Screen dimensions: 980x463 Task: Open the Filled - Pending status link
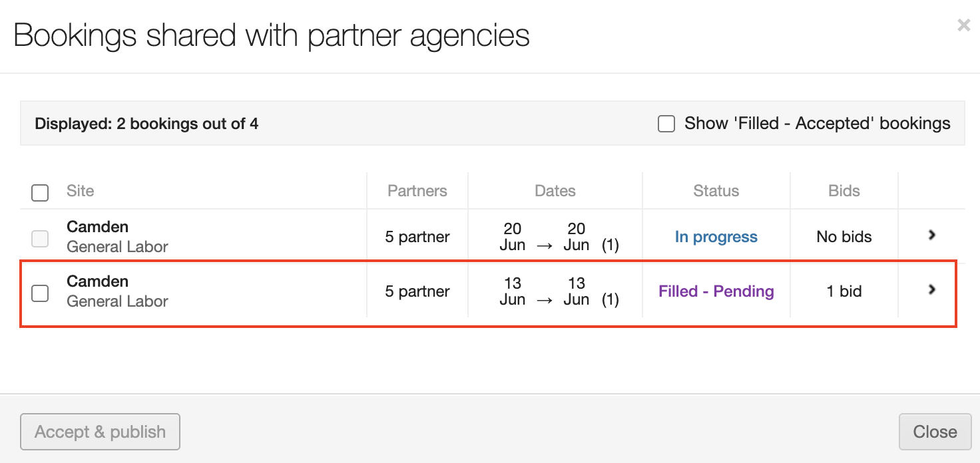coord(716,291)
